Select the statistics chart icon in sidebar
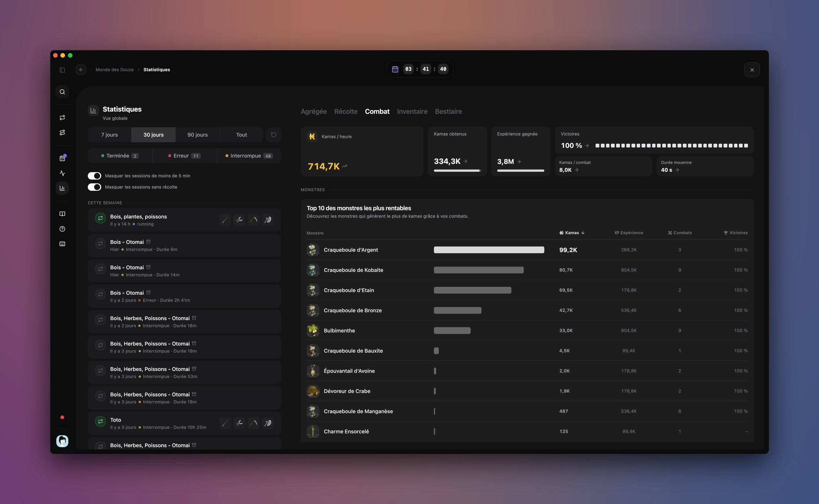 [x=62, y=188]
